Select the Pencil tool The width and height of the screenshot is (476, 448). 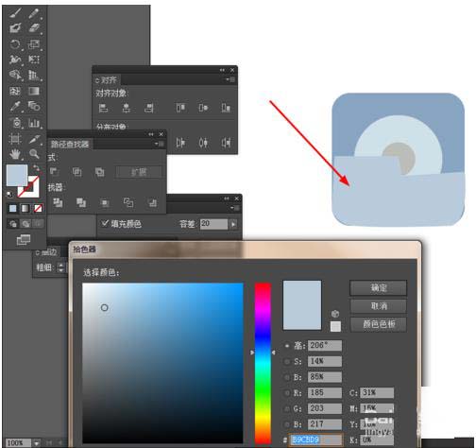click(x=34, y=13)
